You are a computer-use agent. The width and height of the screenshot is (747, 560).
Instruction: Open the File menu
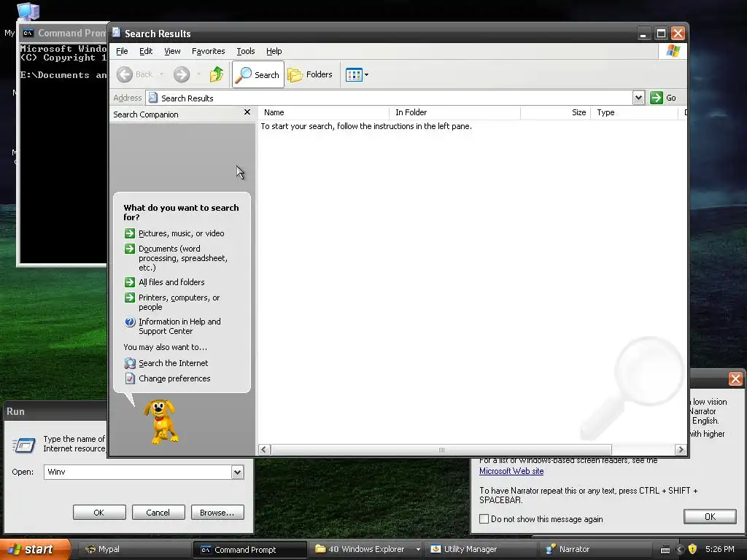coord(122,51)
